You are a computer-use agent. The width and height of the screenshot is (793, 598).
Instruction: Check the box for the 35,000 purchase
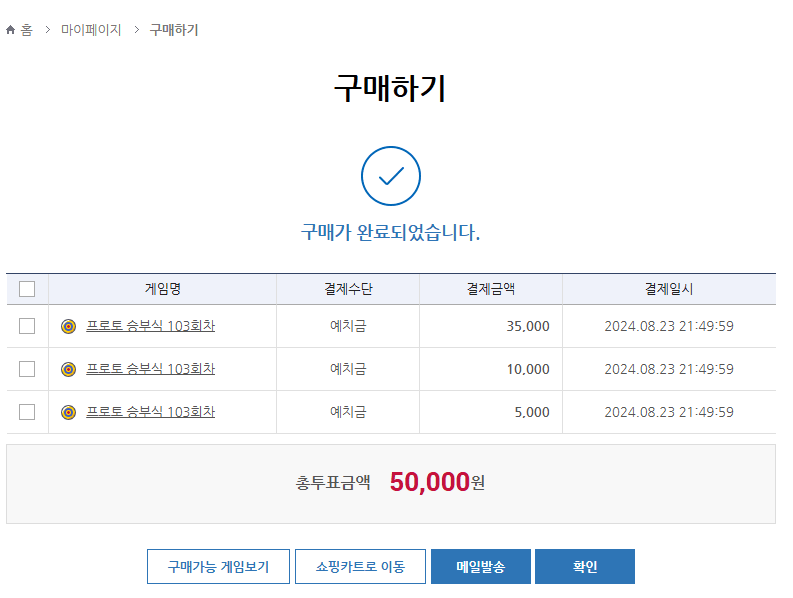[27, 326]
